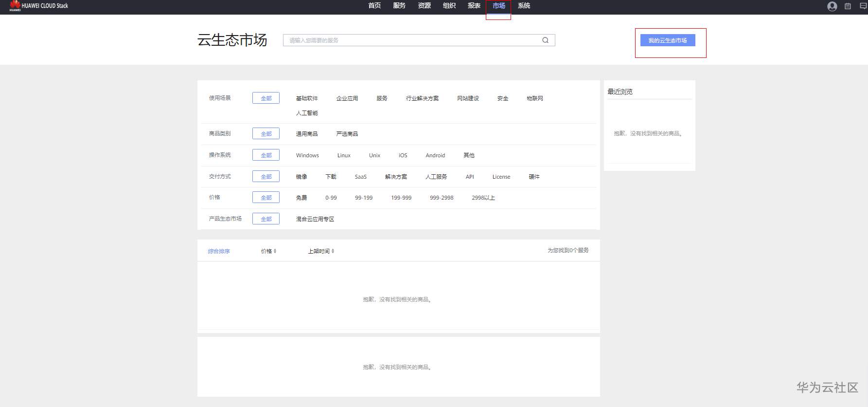
Task: Select 全部 in the 使用场景 row
Action: pos(266,98)
